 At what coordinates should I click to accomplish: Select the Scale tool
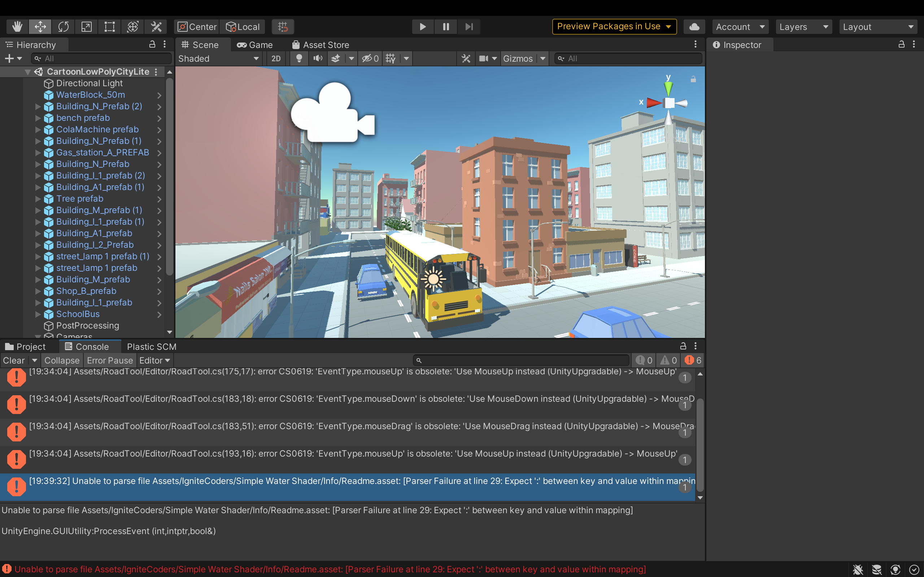coord(87,27)
